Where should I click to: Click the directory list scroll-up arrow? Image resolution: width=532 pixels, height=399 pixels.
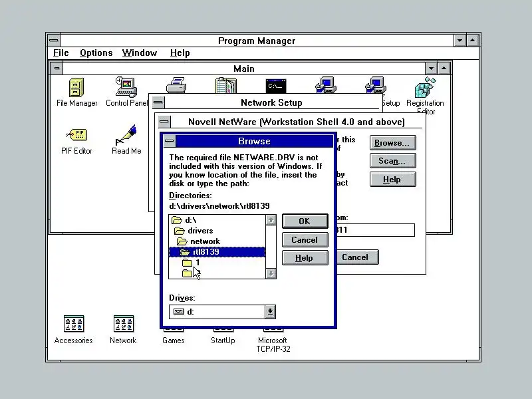271,220
